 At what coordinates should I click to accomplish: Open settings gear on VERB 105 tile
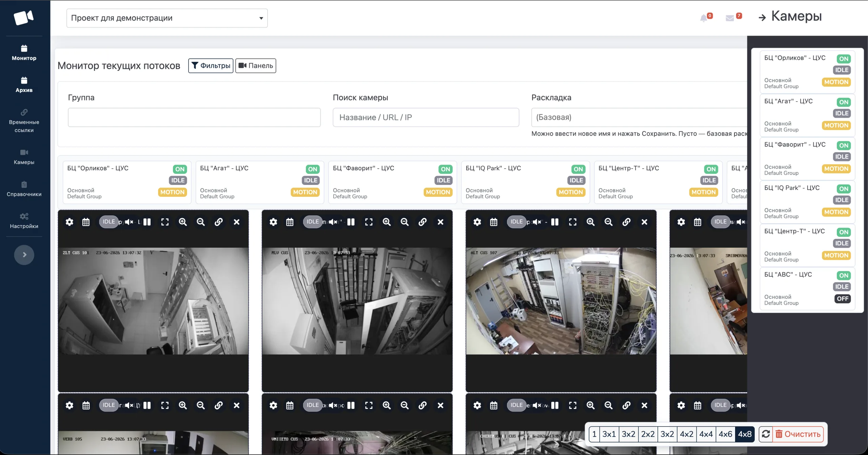(70, 405)
